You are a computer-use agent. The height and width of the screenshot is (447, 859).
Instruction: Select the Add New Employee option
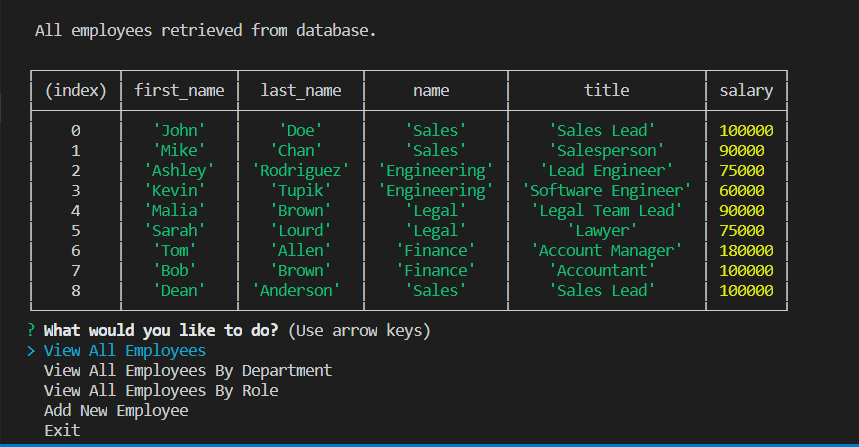tap(116, 411)
